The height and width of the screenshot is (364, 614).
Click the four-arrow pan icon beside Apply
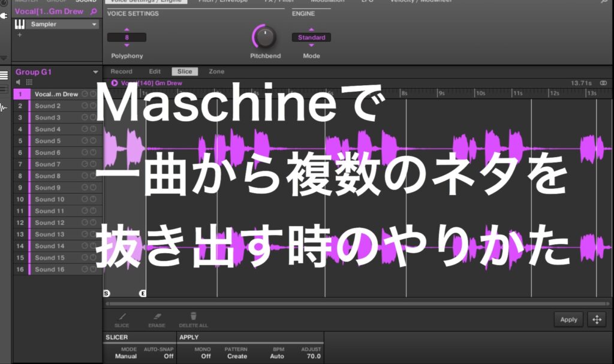coord(597,320)
